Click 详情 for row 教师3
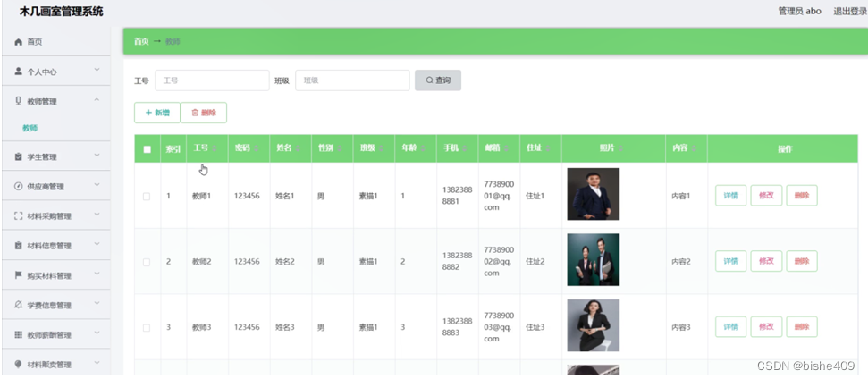Image resolution: width=868 pixels, height=379 pixels. click(x=730, y=327)
